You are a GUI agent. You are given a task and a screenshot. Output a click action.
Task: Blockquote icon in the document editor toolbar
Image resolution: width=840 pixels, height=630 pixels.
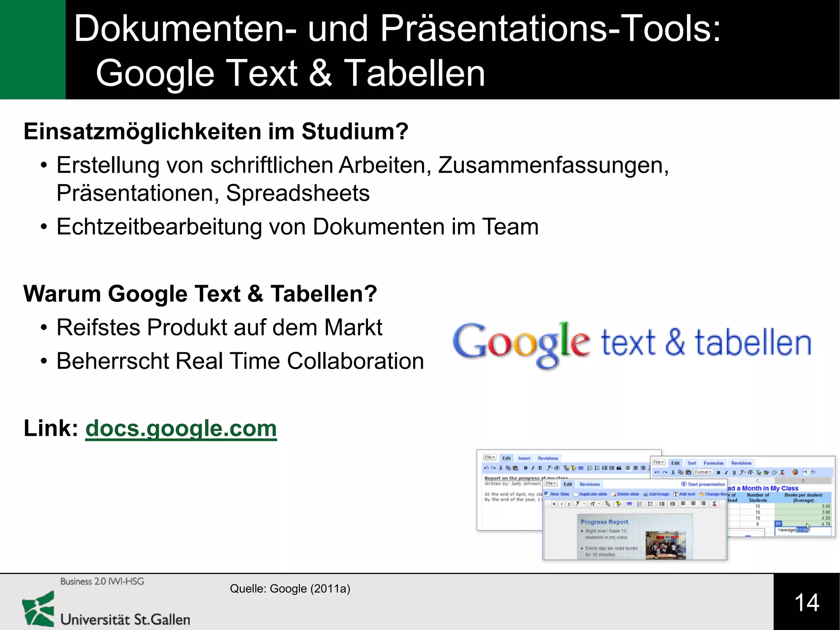pos(619,468)
